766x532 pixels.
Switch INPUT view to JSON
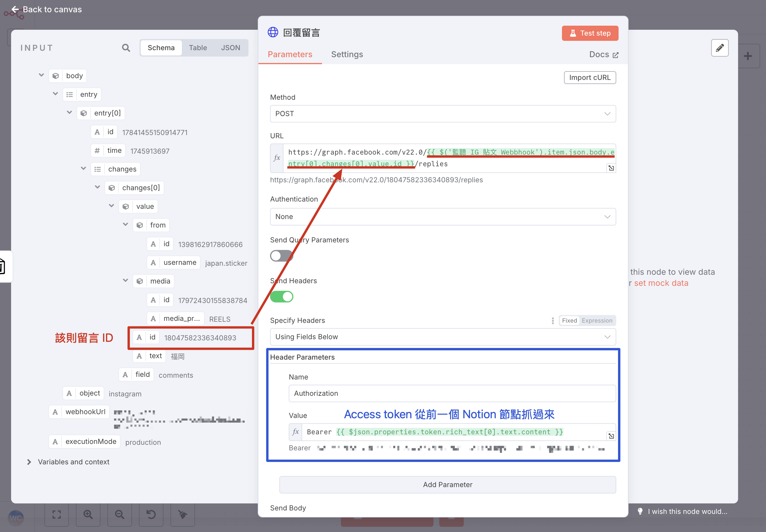pyautogui.click(x=230, y=48)
